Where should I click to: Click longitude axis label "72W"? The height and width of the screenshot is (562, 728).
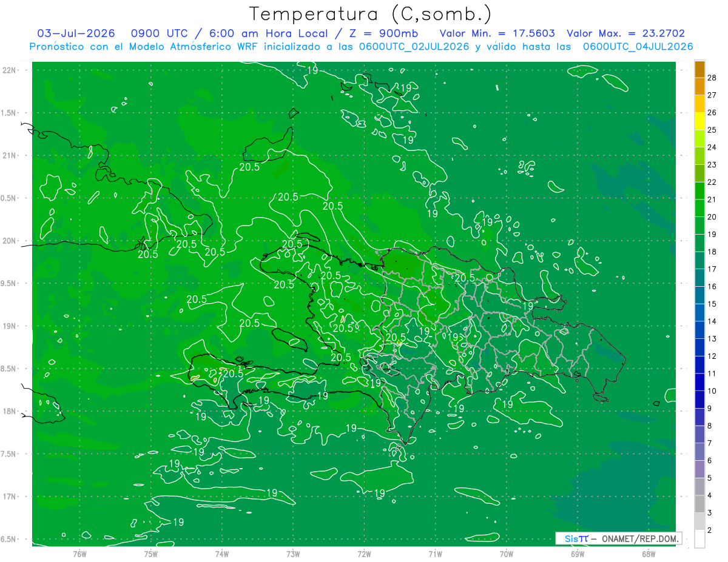pyautogui.click(x=364, y=554)
